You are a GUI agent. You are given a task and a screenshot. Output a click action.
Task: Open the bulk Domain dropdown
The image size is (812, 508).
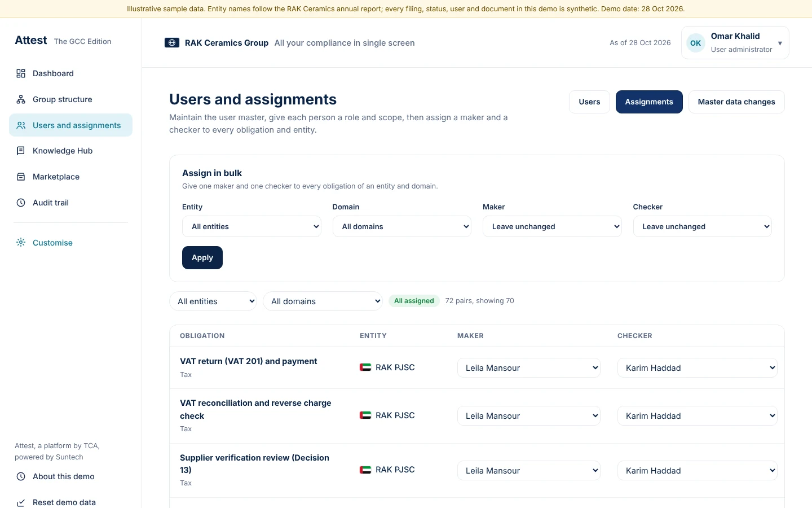(x=402, y=226)
